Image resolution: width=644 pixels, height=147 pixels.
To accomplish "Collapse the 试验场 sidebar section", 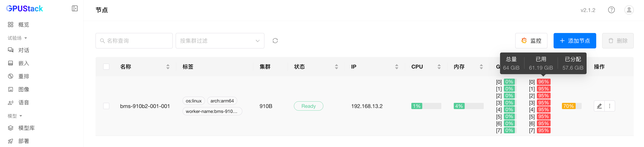I will tap(17, 38).
